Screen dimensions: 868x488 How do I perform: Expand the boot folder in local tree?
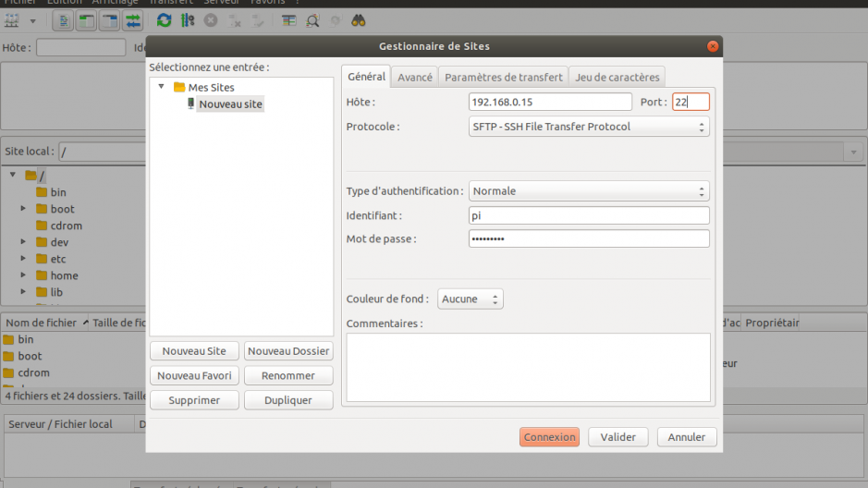(x=23, y=208)
